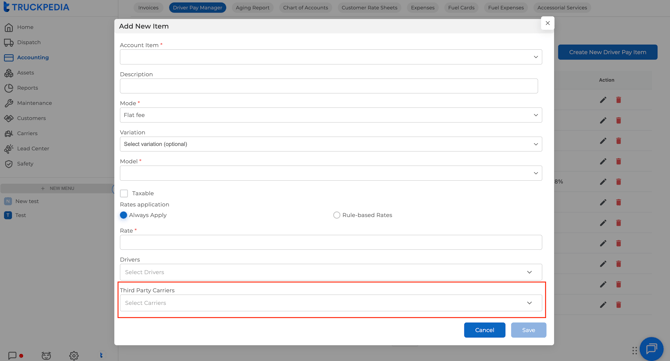
Task: Switch to the Expenses tab
Action: pos(423,8)
